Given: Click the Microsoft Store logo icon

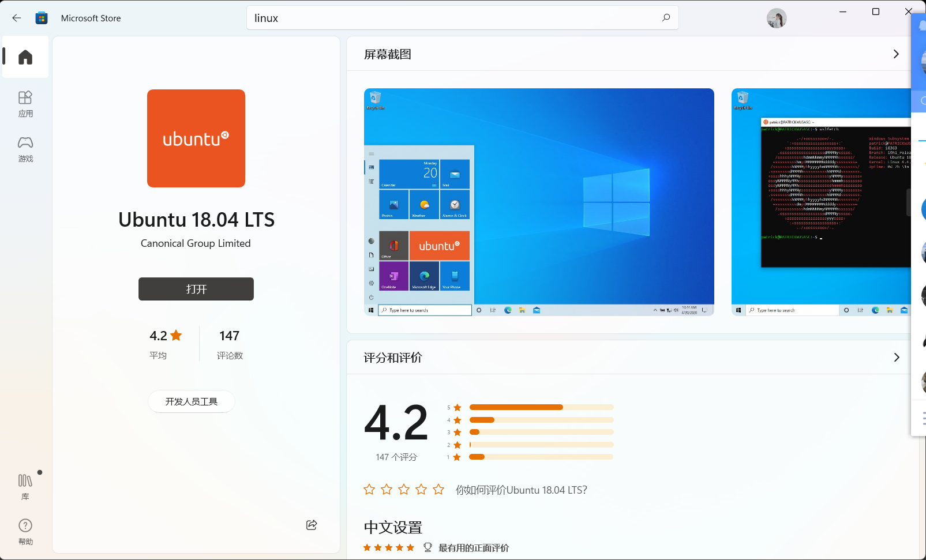Looking at the screenshot, I should (x=42, y=18).
